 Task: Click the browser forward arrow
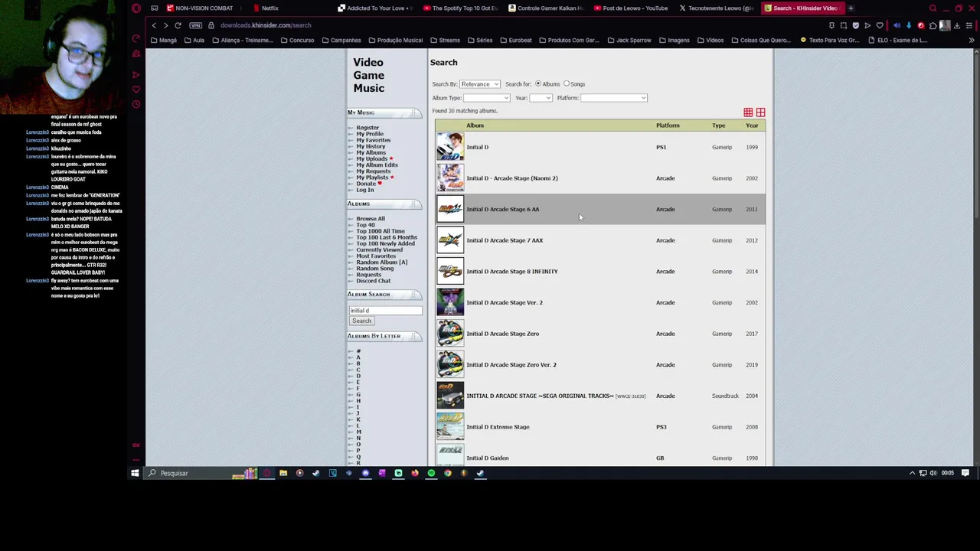(x=165, y=25)
